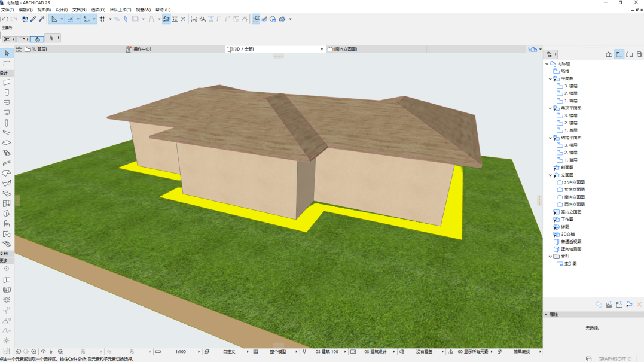This screenshot has width=644, height=362.
Task: Click the Undo arrow icon
Action: click(5, 19)
